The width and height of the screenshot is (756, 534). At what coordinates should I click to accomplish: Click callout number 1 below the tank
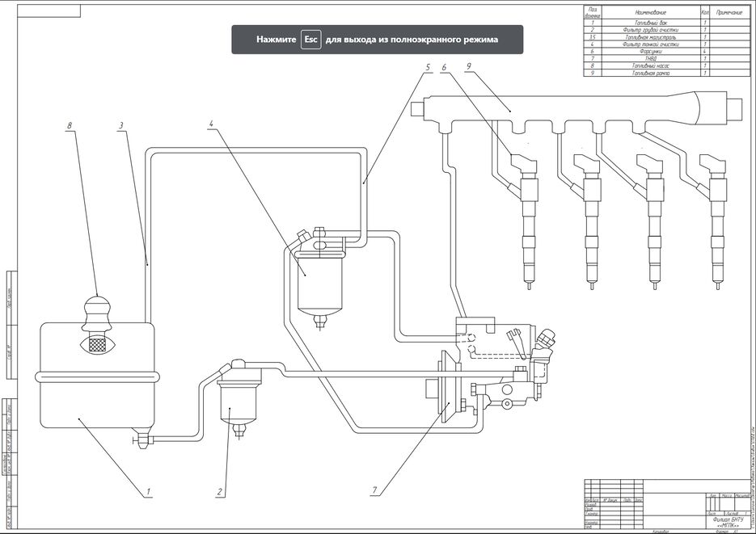tap(149, 491)
